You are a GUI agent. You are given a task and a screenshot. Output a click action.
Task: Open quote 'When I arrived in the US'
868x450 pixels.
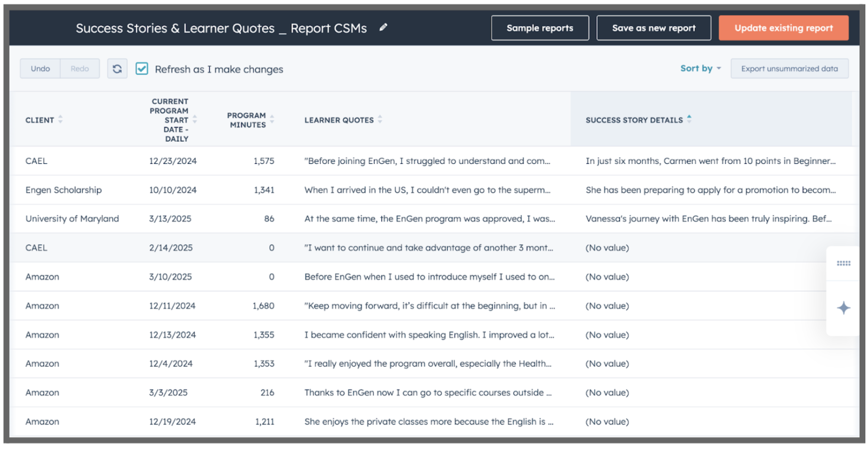427,190
